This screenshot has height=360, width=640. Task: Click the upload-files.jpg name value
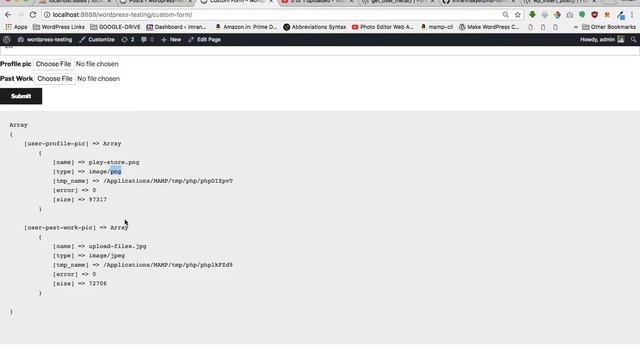point(118,247)
